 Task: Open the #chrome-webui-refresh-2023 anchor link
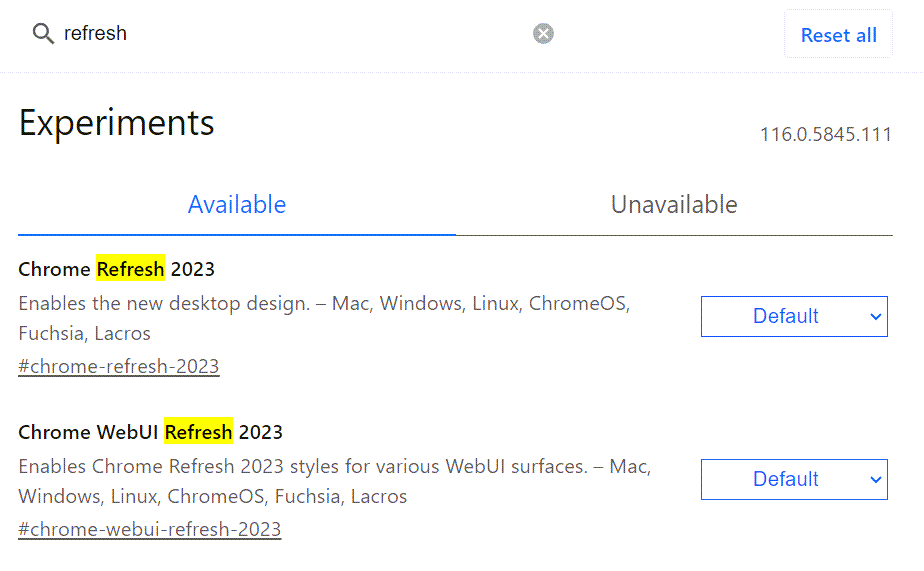[150, 529]
